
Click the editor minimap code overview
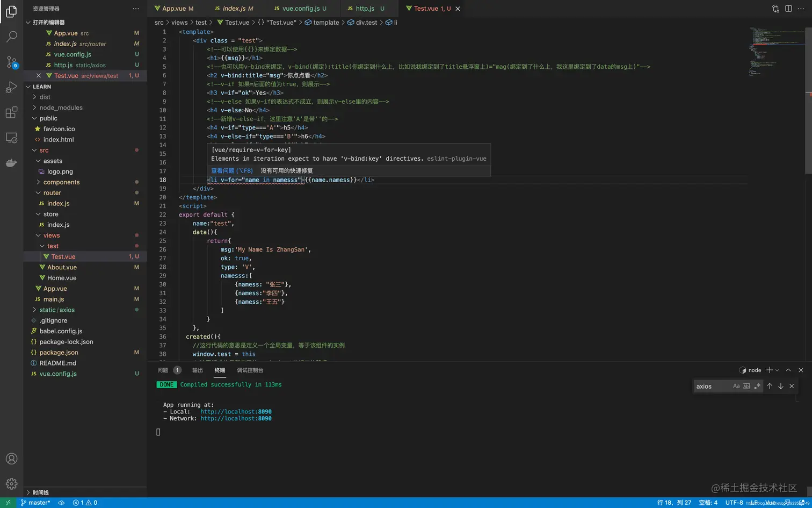(x=777, y=51)
